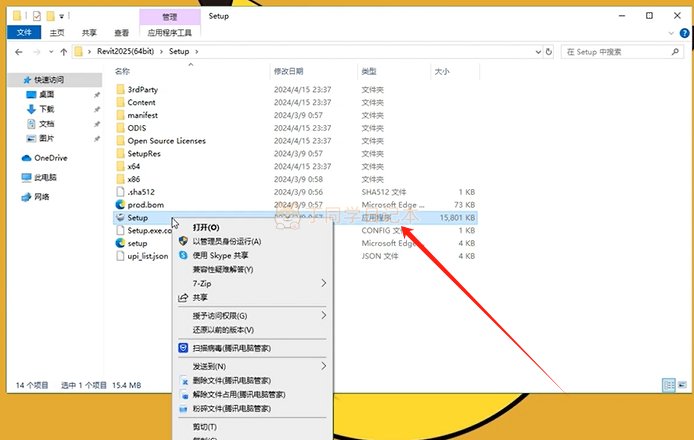The image size is (694, 440).
Task: Sort by 名称 column header
Action: point(122,71)
